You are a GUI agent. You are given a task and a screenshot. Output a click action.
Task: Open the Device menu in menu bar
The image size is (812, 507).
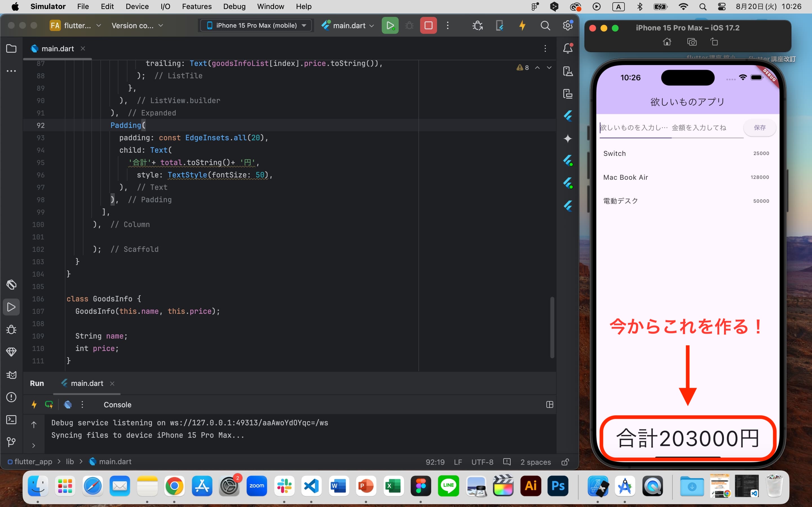(x=137, y=6)
